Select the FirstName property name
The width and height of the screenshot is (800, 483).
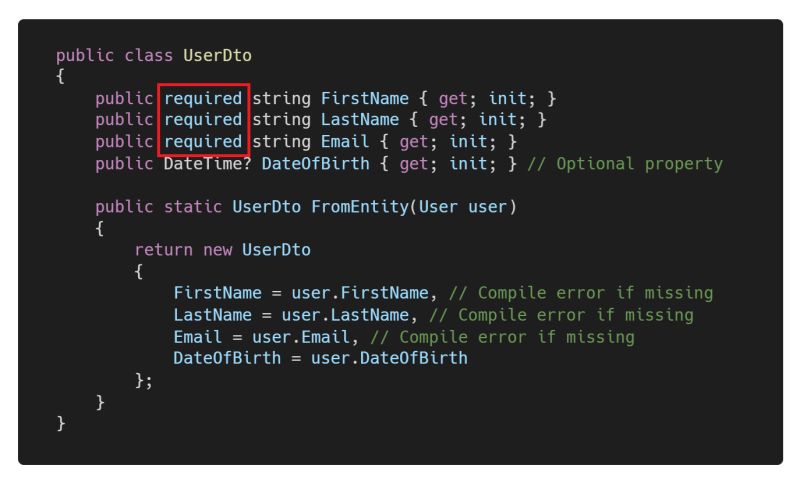coord(365,98)
